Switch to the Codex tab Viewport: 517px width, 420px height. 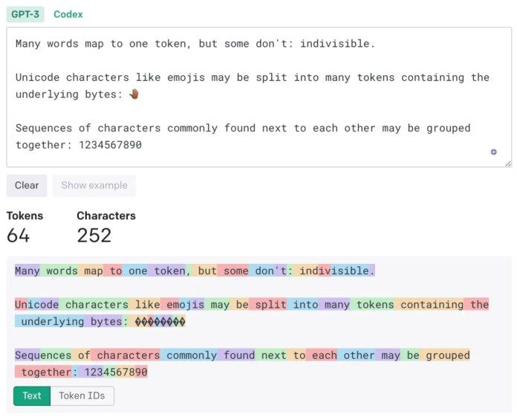[x=68, y=14]
